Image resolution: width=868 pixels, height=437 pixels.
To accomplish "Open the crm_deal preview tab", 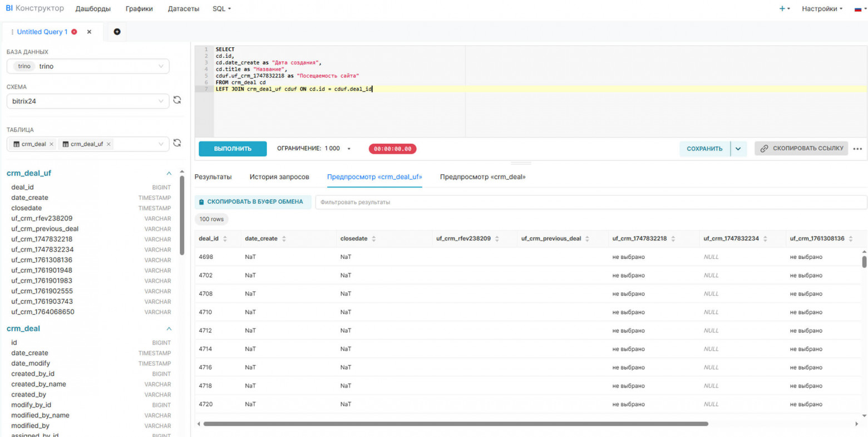I will [482, 177].
